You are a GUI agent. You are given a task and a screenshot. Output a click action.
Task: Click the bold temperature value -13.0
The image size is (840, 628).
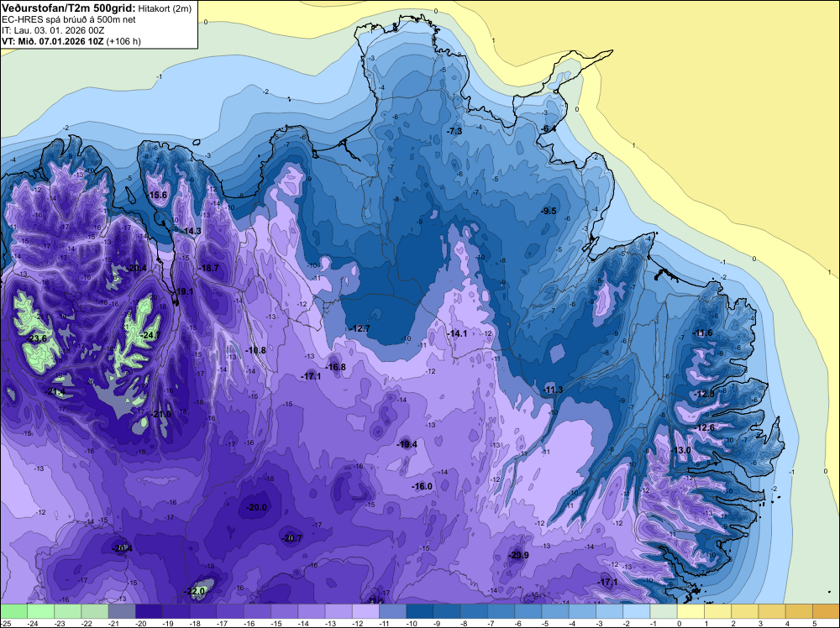[x=681, y=450]
